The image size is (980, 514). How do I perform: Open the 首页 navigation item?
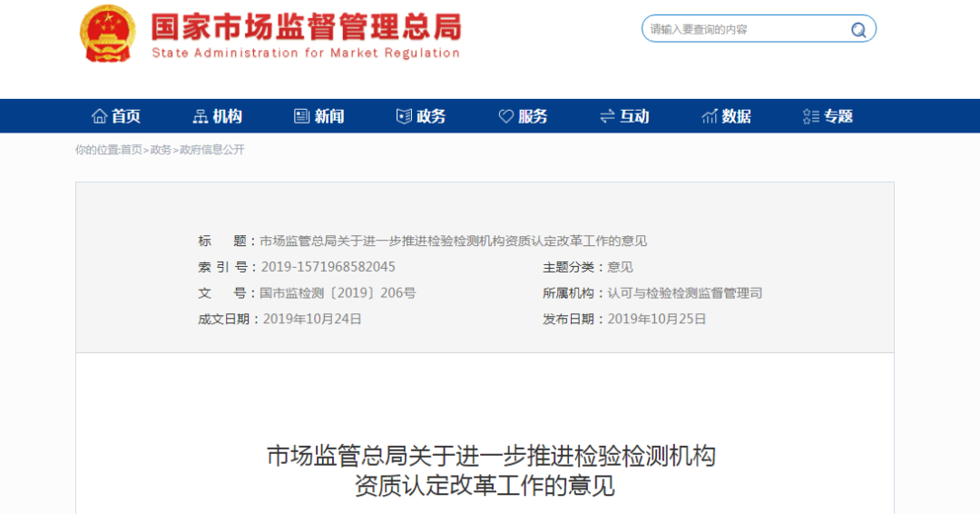pos(116,115)
